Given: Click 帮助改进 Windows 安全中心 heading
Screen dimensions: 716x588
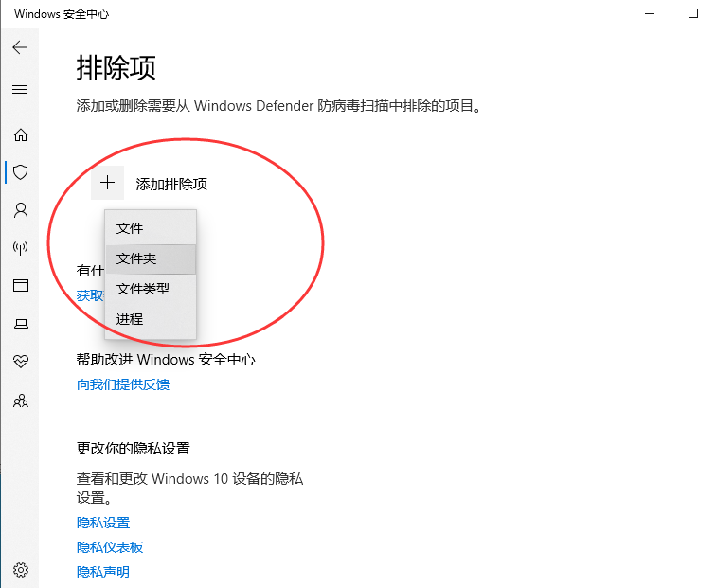Looking at the screenshot, I should pyautogui.click(x=166, y=360).
